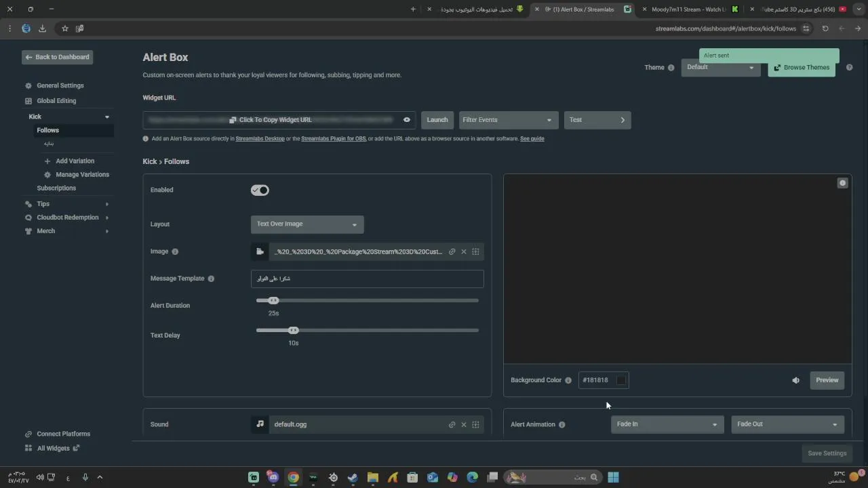Click the Image field link icon

[x=452, y=251]
